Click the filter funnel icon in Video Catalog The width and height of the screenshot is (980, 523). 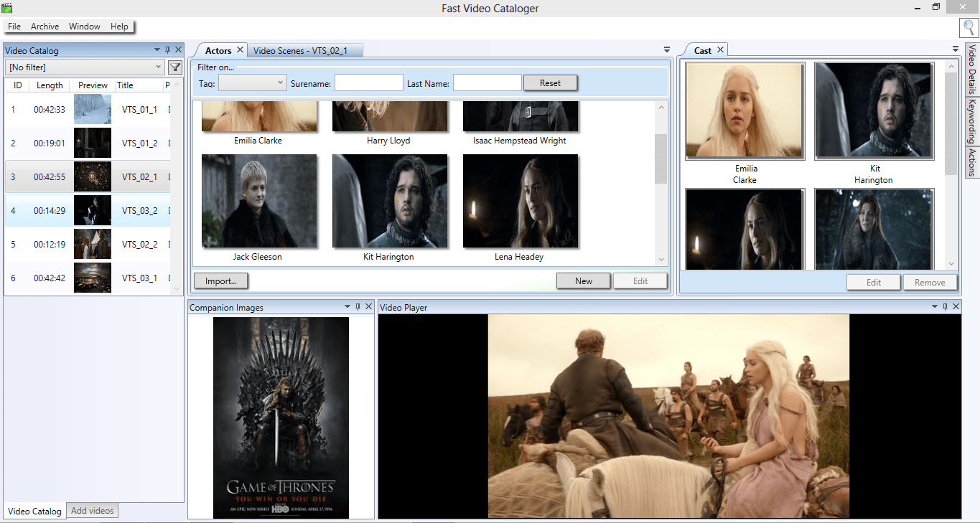point(174,67)
